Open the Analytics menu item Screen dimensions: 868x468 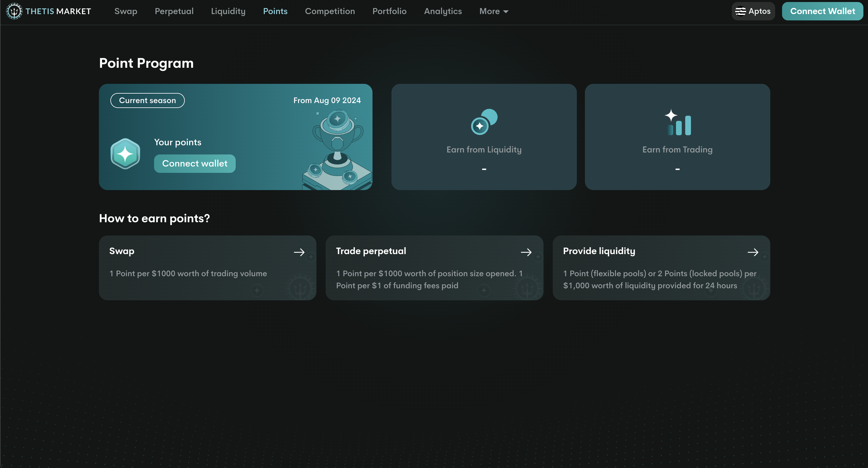pyautogui.click(x=443, y=11)
